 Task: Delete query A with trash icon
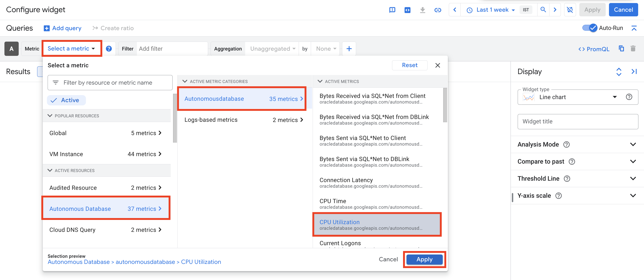tap(633, 49)
